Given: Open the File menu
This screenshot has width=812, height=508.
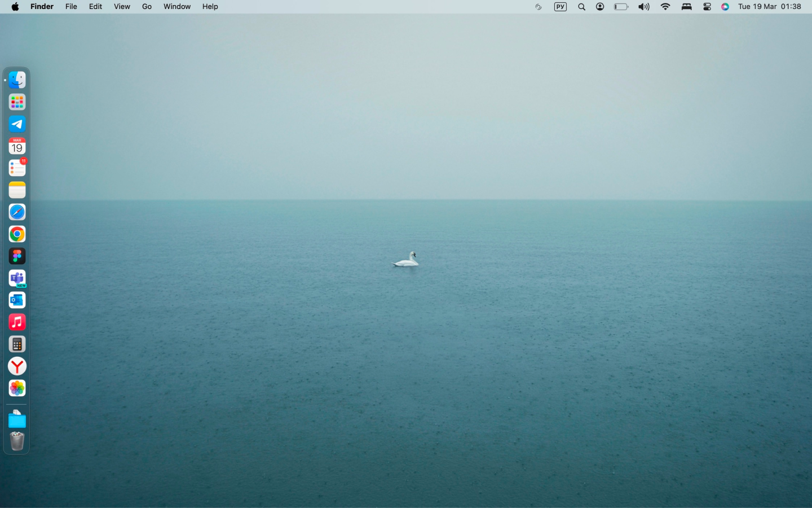Looking at the screenshot, I should (71, 7).
